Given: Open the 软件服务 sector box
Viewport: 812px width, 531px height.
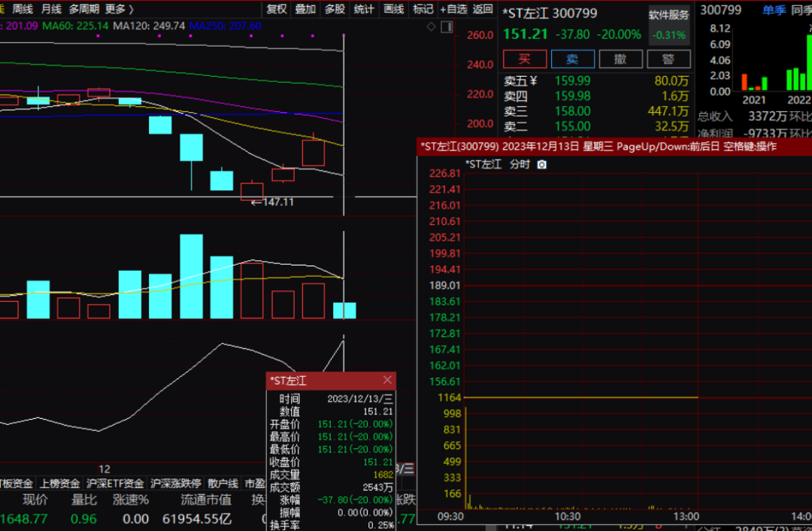Looking at the screenshot, I should tap(669, 25).
